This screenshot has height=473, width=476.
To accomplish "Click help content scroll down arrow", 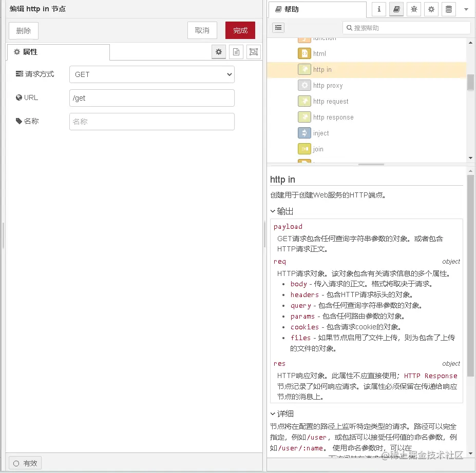I will point(470,454).
